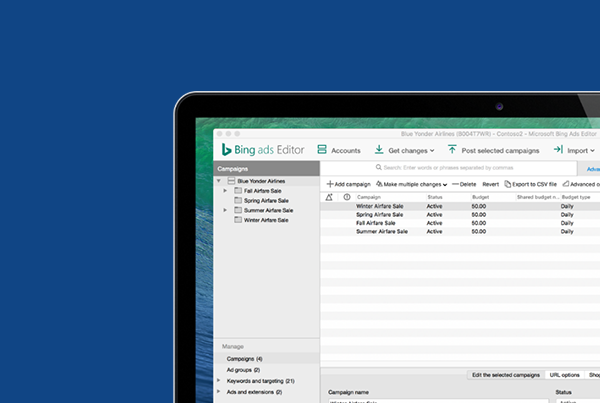Click the Fall Airfare Sale folder icon
This screenshot has width=600, height=403.
tap(238, 191)
